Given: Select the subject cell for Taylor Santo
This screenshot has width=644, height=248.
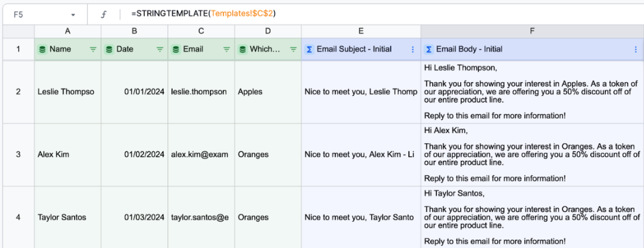Looking at the screenshot, I should pos(361,217).
